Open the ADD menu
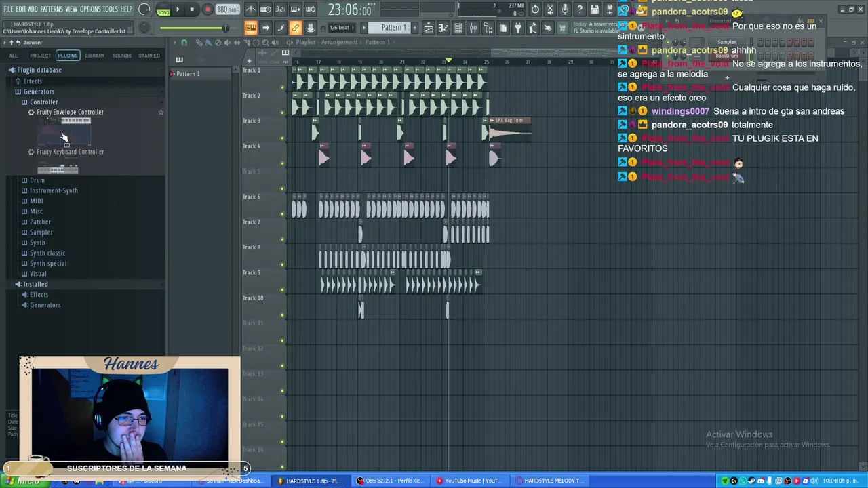This screenshot has width=868, height=488. coord(33,9)
